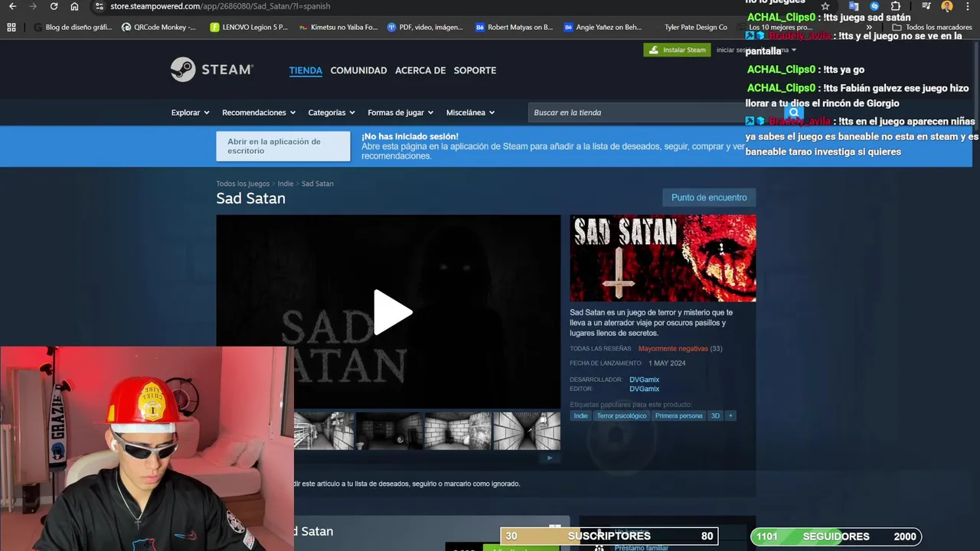Select the Indie tag
This screenshot has height=551, width=980.
pyautogui.click(x=581, y=416)
